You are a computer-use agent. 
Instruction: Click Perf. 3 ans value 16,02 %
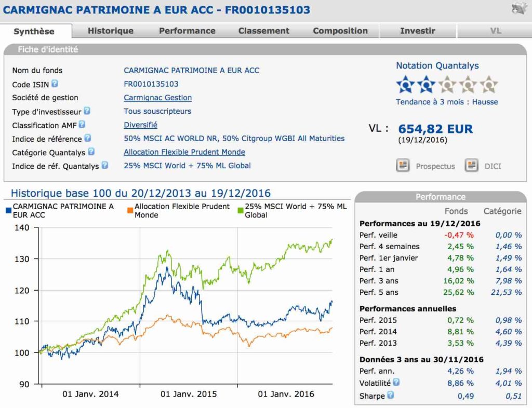[x=459, y=281]
